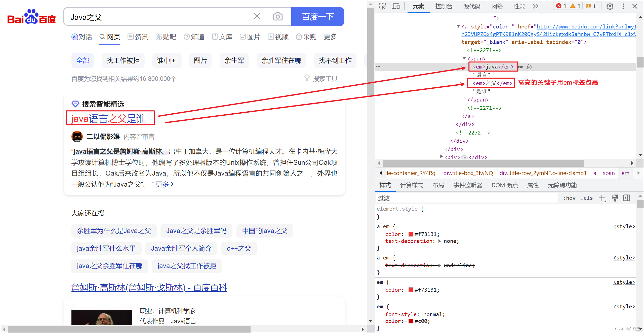Select the 谁中国 filter chip
The height and width of the screenshot is (333, 644).
tap(167, 60)
